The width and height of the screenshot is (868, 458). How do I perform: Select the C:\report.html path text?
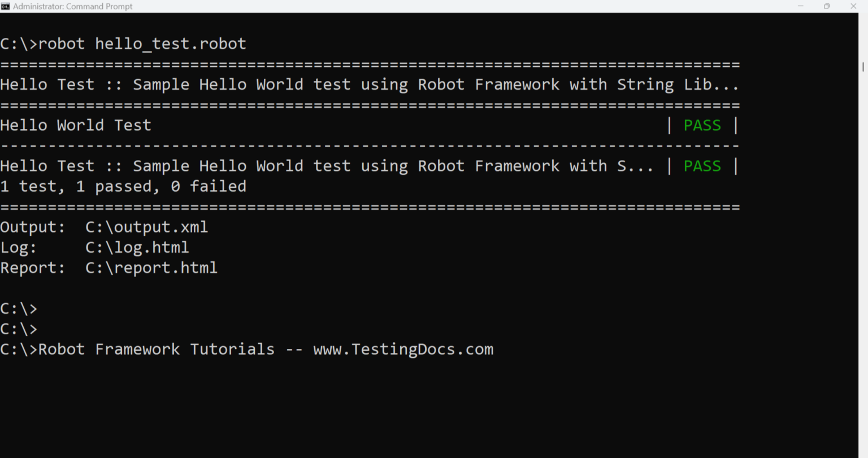pyautogui.click(x=151, y=267)
